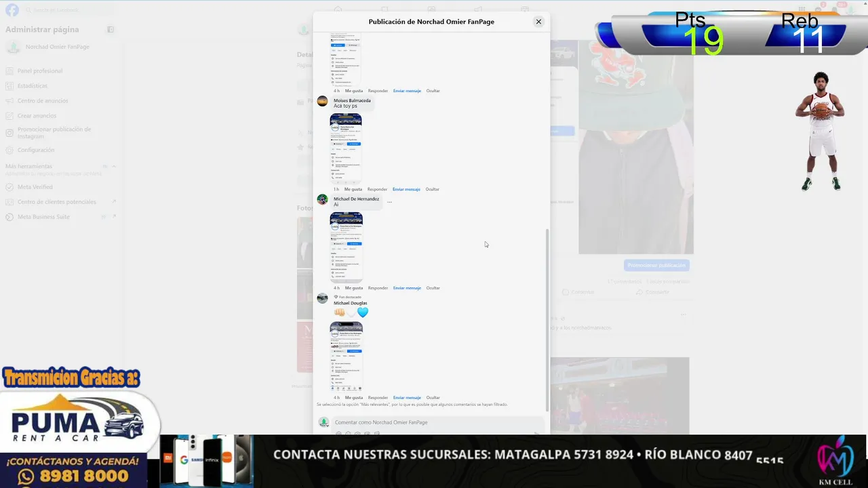Screen dimensions: 868x488
Task: Click the Crear anuncios pencil icon
Action: (x=9, y=116)
